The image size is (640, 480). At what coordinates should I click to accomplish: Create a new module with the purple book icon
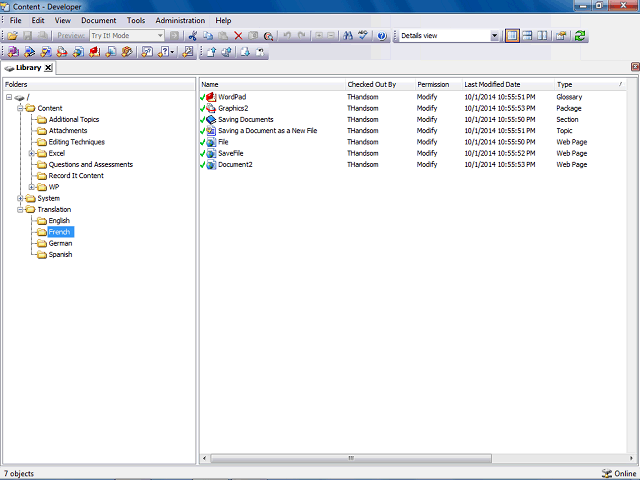(13, 52)
